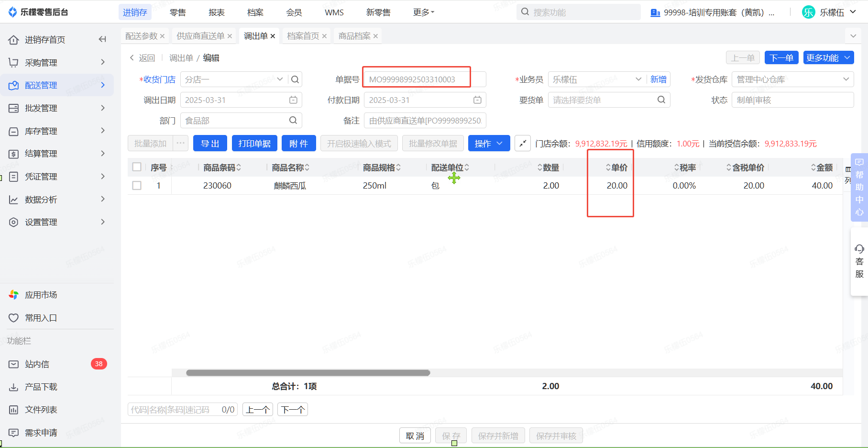Click the horizontal table scrollbar
This screenshot has height=448, width=868.
tap(308, 373)
